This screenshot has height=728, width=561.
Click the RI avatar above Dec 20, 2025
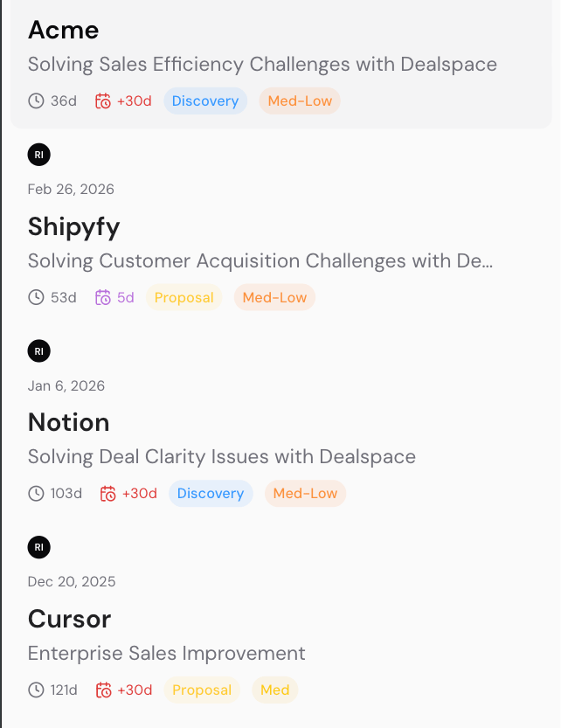[38, 548]
